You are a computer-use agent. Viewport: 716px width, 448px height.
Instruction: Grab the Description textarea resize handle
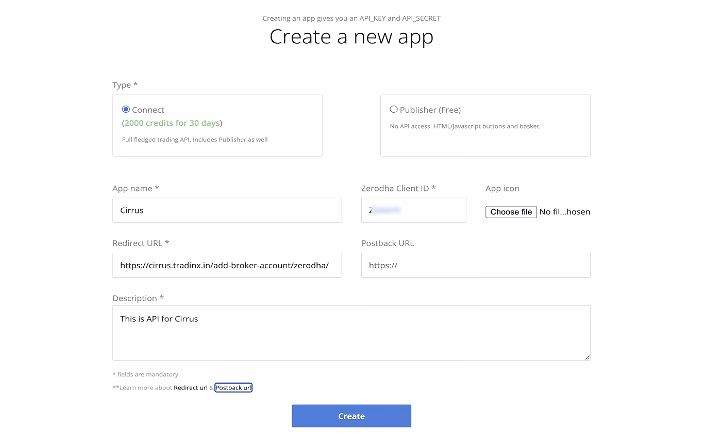[x=586, y=355]
